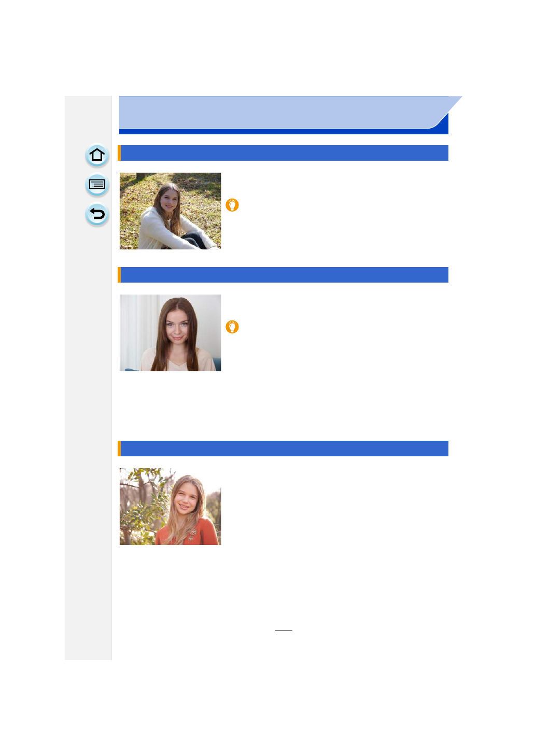Select the lightbulb tip beside the grass photo
The height and width of the screenshot is (756, 535).
pos(232,205)
